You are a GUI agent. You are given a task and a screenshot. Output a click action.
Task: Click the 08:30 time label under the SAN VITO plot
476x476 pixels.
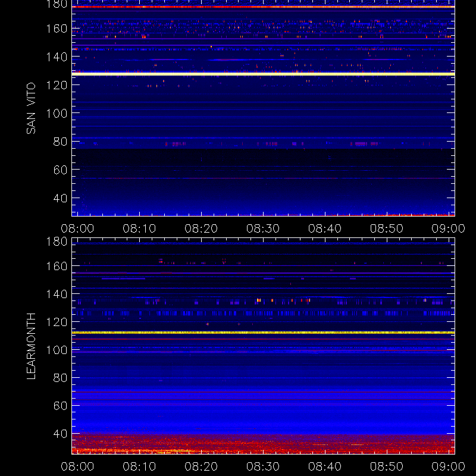click(x=263, y=228)
